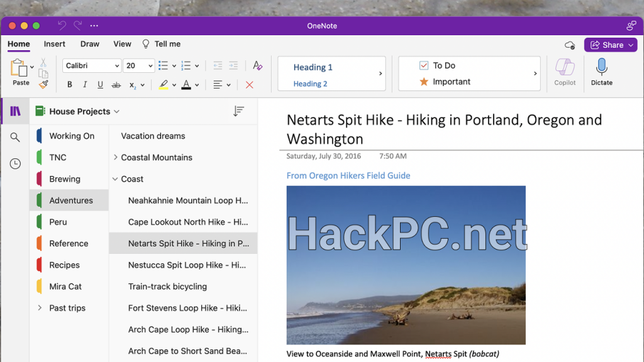Click the Format Painter brush icon
Image resolution: width=644 pixels, height=362 pixels.
point(43,84)
